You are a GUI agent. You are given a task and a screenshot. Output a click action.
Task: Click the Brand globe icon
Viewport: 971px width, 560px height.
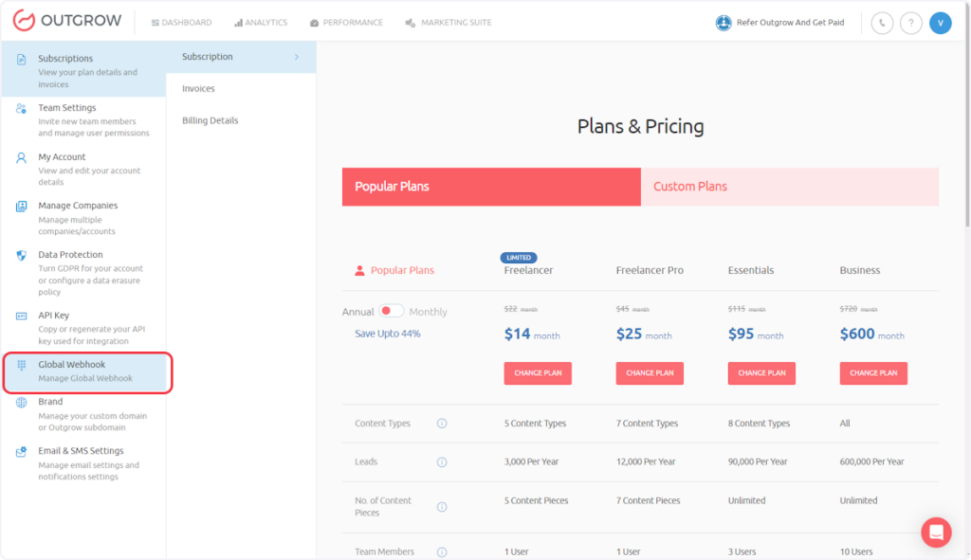click(x=21, y=402)
